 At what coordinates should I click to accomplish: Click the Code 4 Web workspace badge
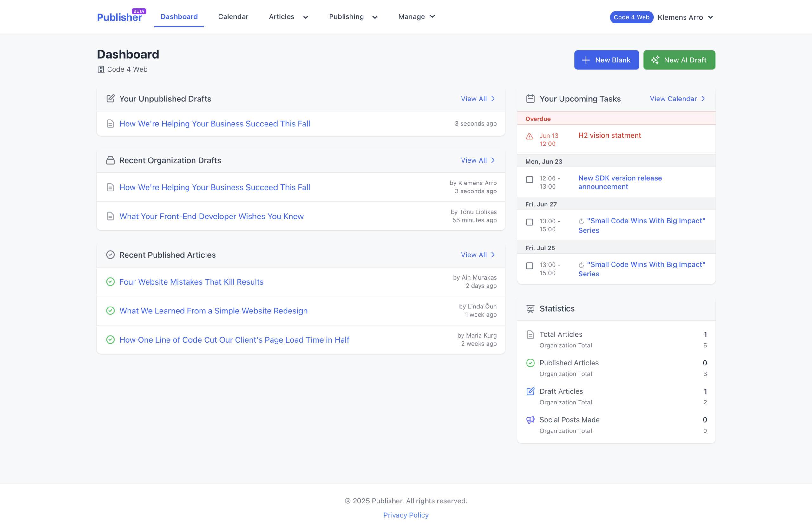point(631,17)
